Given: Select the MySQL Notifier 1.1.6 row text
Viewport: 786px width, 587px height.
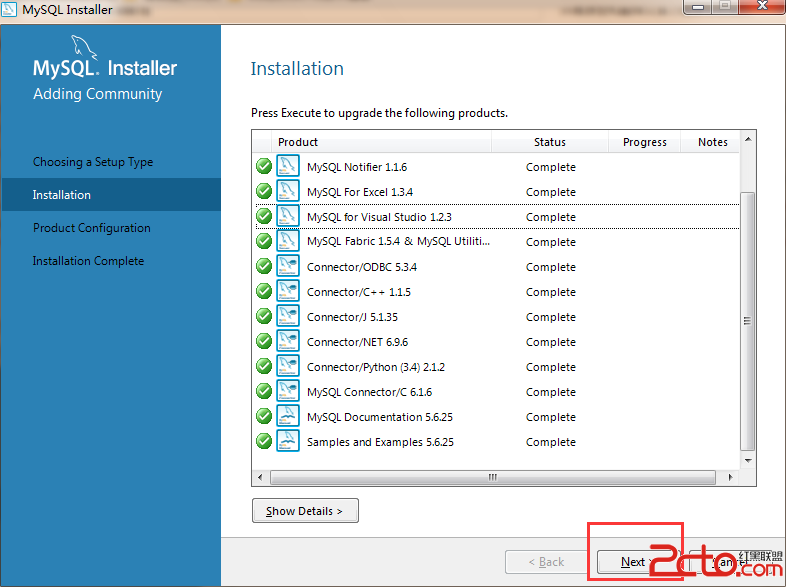Looking at the screenshot, I should (x=357, y=167).
